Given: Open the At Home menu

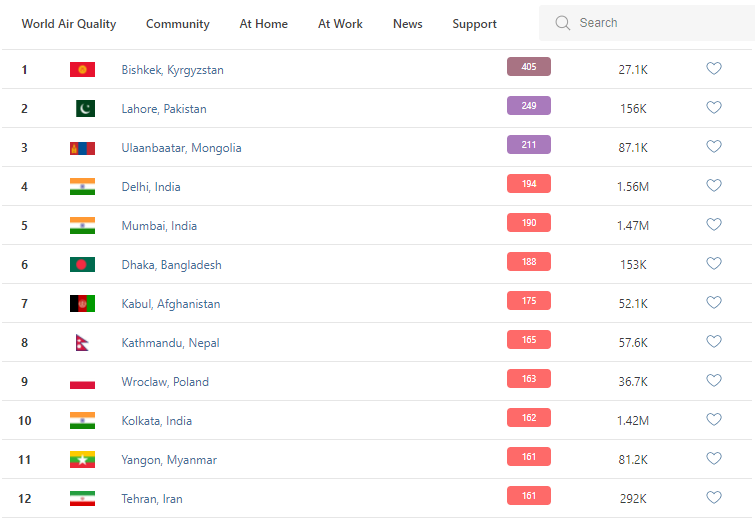Looking at the screenshot, I should (x=264, y=24).
